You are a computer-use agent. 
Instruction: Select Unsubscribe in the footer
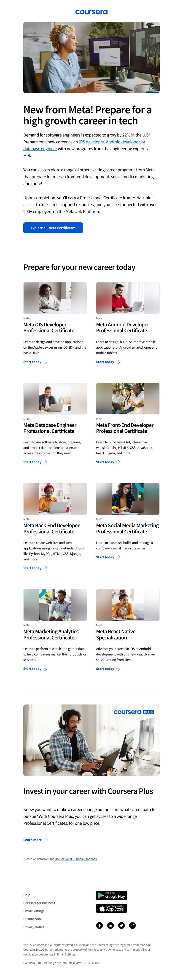(33, 919)
